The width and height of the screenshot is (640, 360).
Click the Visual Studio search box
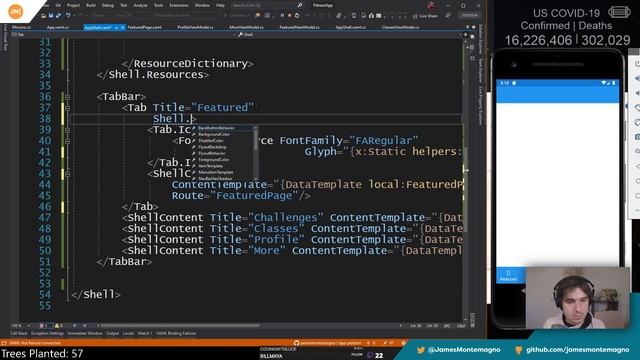coord(267,5)
